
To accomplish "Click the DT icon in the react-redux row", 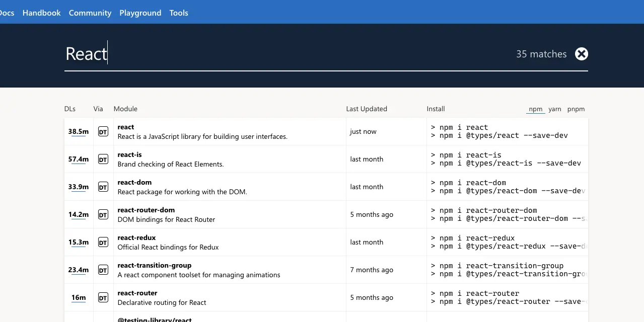I will pos(103,243).
